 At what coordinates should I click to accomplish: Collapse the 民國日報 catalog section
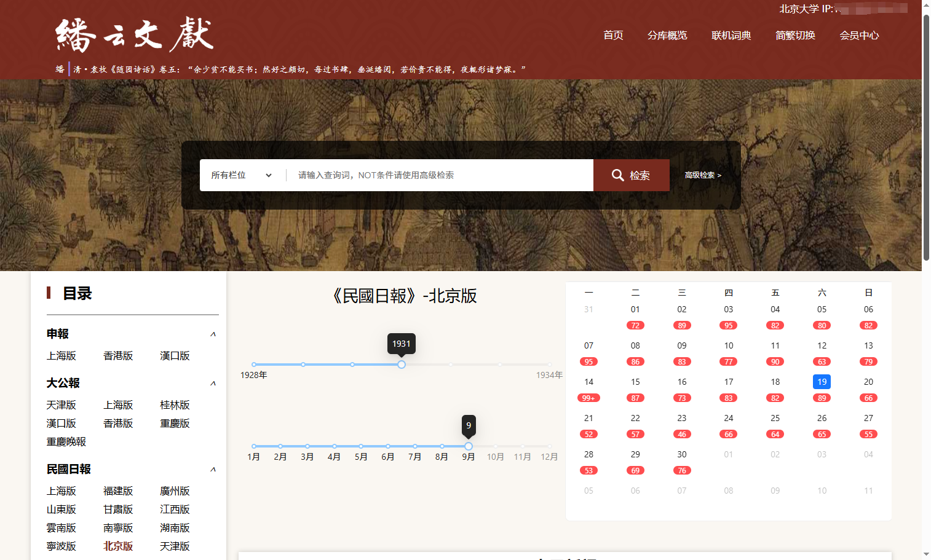click(x=213, y=469)
